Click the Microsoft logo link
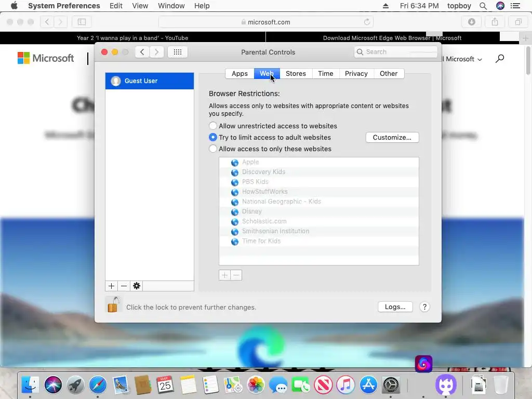This screenshot has width=532, height=399. pyautogui.click(x=46, y=58)
